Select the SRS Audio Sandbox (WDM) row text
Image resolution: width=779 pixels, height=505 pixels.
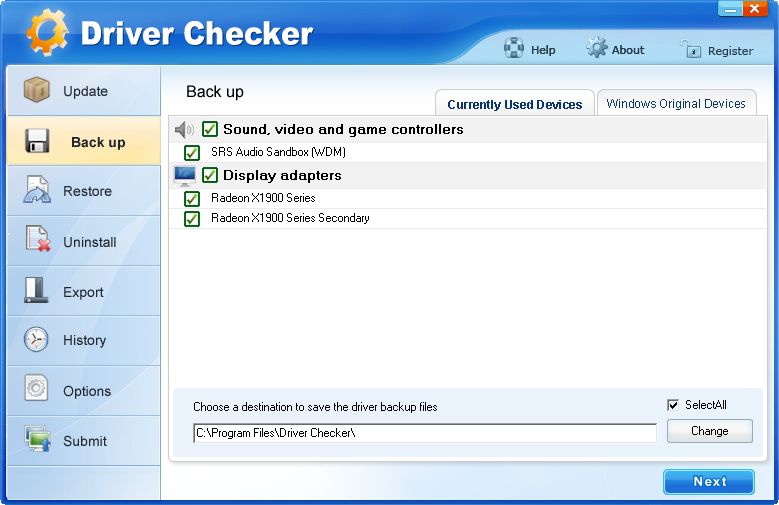[278, 152]
